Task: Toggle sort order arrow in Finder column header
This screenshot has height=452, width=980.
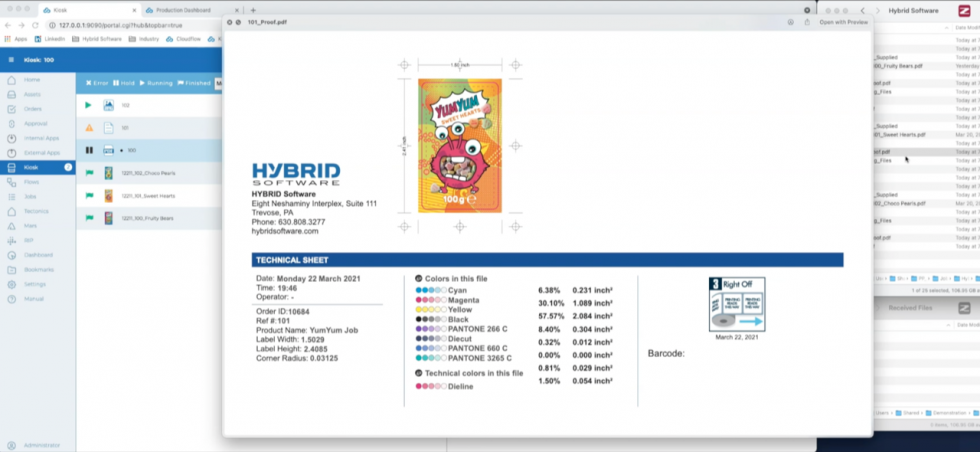Action: pyautogui.click(x=946, y=28)
